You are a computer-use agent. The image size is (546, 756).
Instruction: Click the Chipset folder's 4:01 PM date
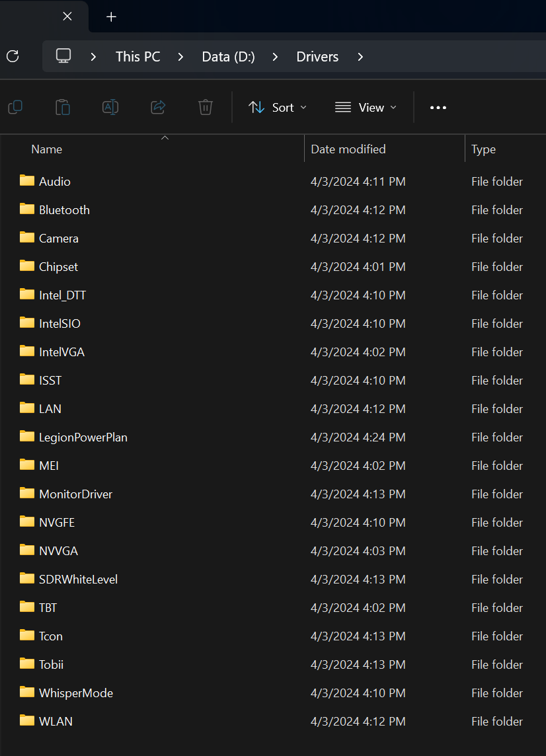(x=358, y=267)
